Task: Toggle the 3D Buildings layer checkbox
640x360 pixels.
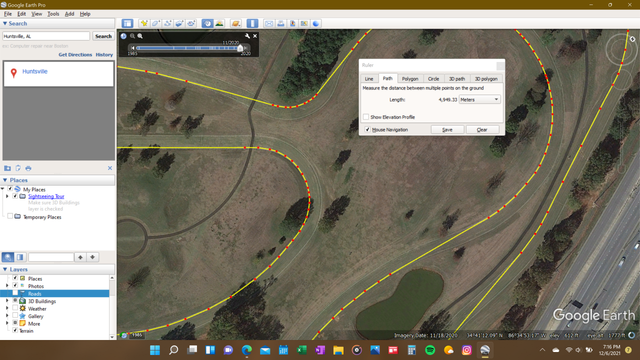Action: [x=15, y=301]
